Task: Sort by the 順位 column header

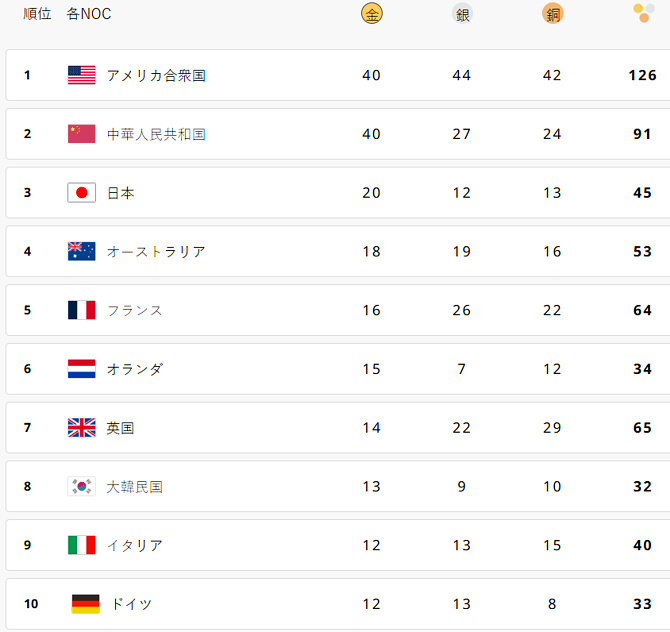Action: click(37, 14)
